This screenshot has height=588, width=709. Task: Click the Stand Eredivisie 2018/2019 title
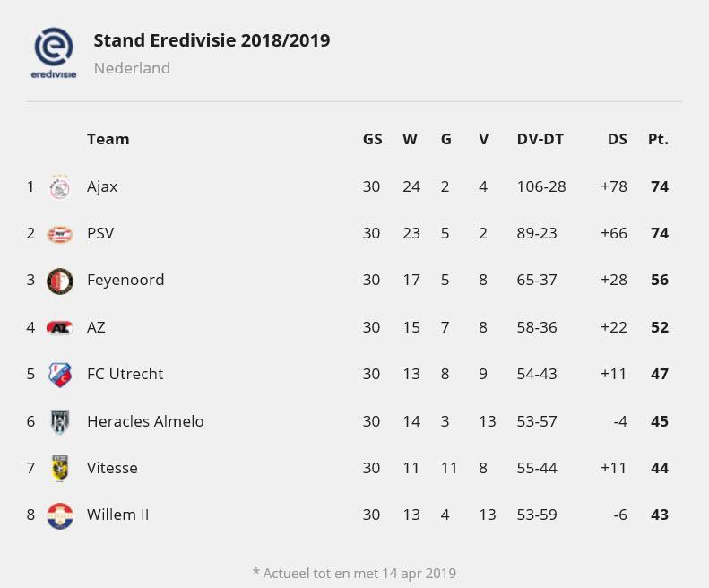coord(212,40)
